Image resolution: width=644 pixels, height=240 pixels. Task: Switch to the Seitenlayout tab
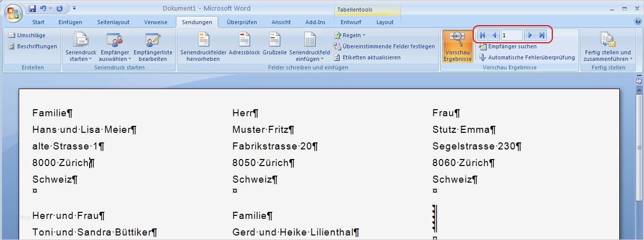[113, 22]
